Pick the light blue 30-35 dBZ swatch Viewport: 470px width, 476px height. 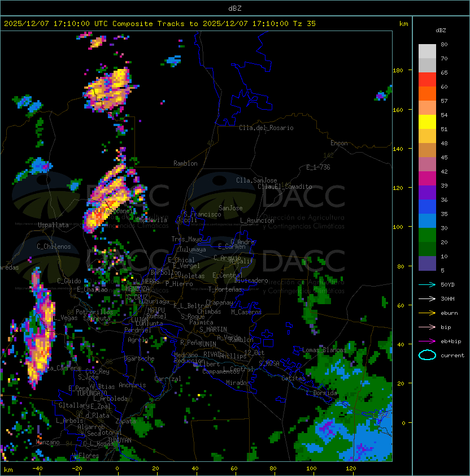[427, 220]
